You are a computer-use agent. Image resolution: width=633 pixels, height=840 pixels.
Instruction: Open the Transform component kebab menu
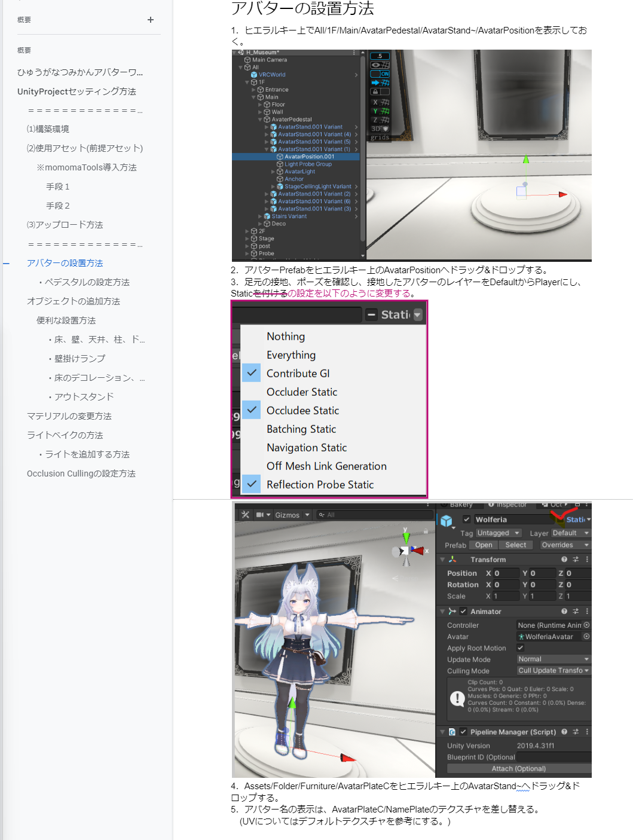[x=587, y=560]
